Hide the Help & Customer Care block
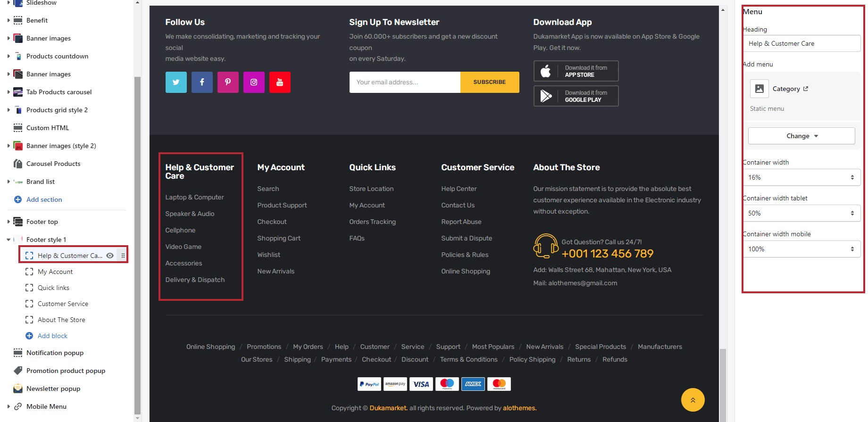 click(x=110, y=256)
